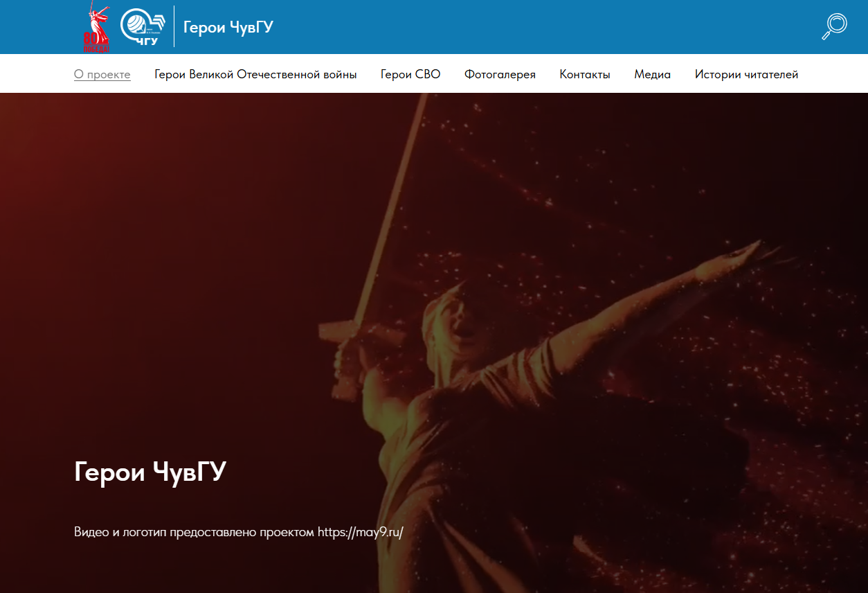Click the red 80 Победа logo
Viewport: 868px width, 593px height.
tap(96, 28)
